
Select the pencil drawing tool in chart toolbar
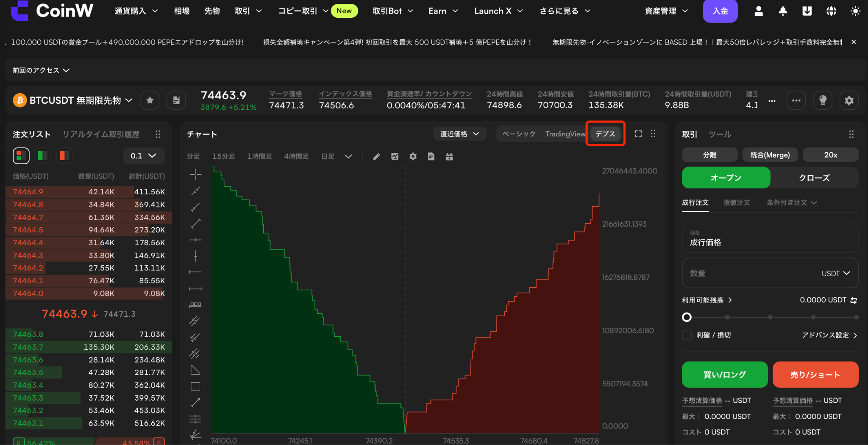coord(376,157)
